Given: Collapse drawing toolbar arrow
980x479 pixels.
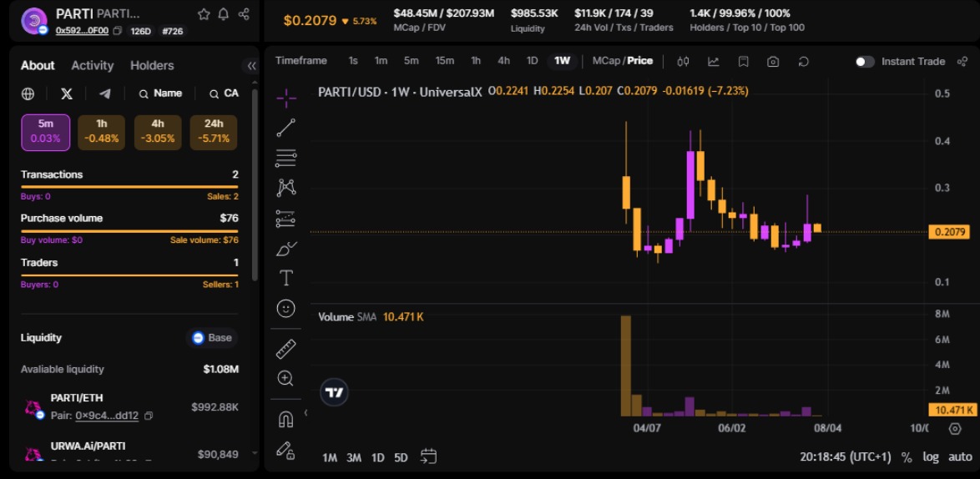Looking at the screenshot, I should tap(306, 413).
